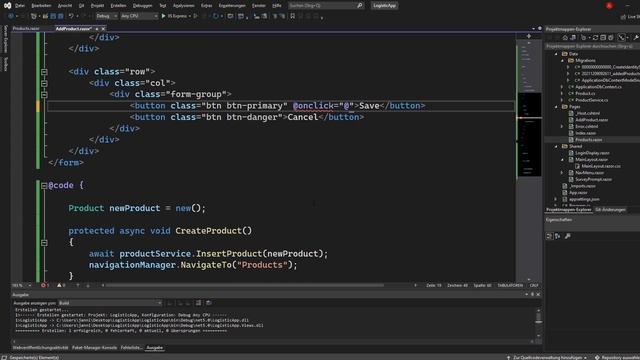640x360 pixels.
Task: Collapse the div class="col" code block
Action: pos(44,83)
